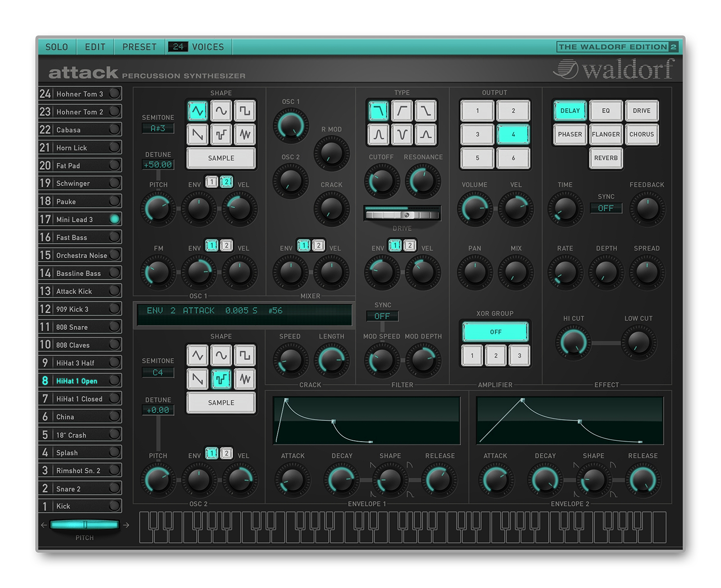The height and width of the screenshot is (588, 721).
Task: Click pitch wheel left arrow
Action: click(44, 525)
